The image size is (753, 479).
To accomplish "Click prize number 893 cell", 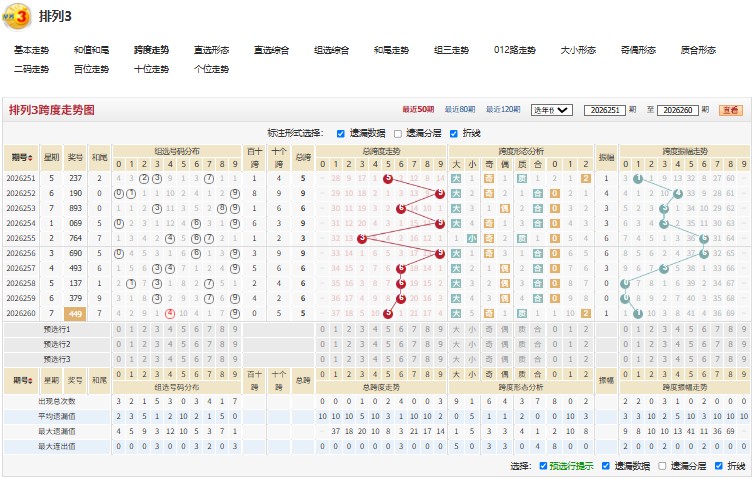I will (75, 209).
